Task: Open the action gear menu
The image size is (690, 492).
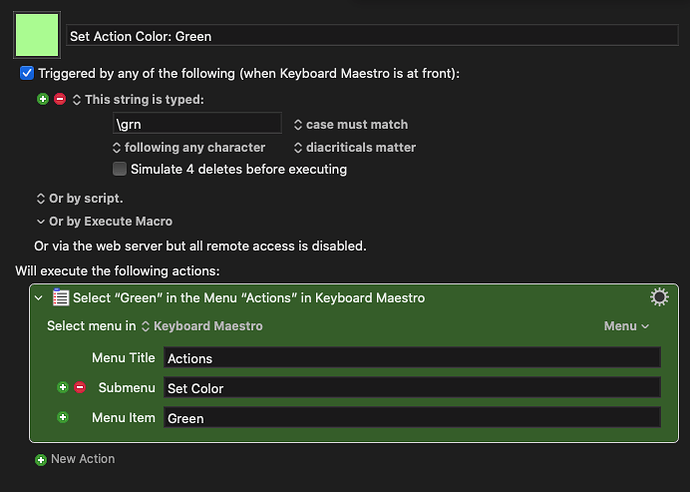Action: pos(659,297)
